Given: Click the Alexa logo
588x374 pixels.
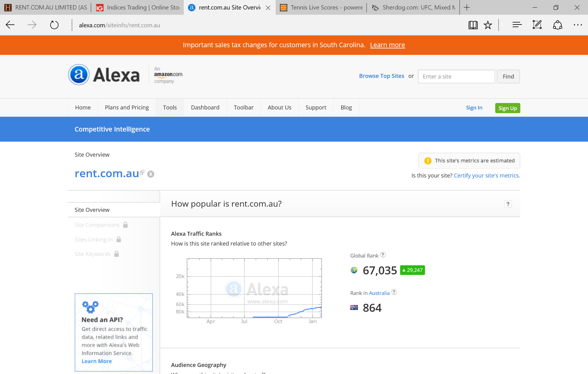Looking at the screenshot, I should click(104, 74).
